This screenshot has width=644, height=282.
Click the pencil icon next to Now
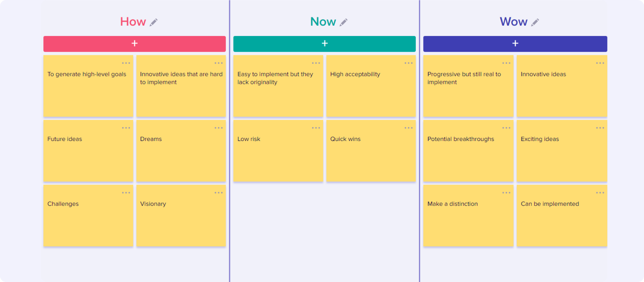tap(343, 22)
